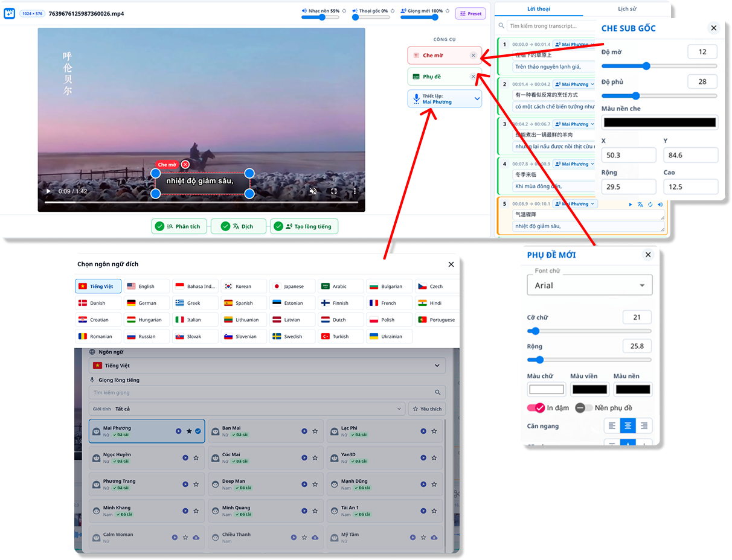Focus the transcript search field
The width and height of the screenshot is (732, 560).
550,26
